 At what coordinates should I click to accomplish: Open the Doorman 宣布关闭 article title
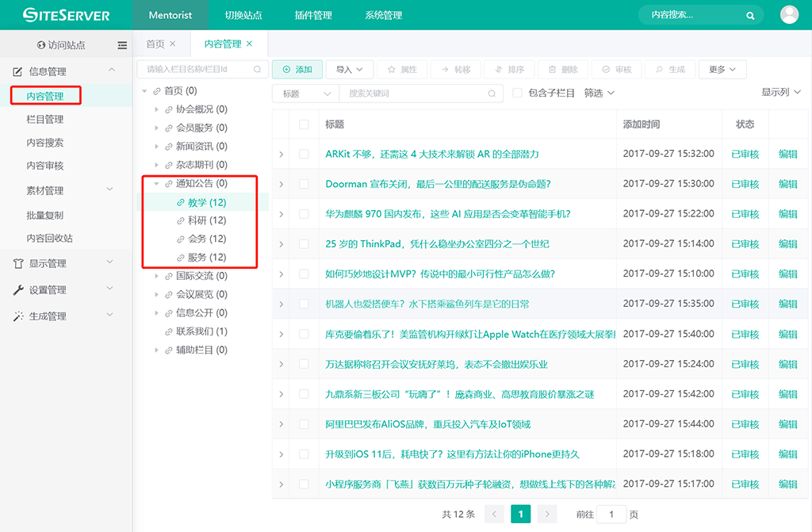coord(438,184)
